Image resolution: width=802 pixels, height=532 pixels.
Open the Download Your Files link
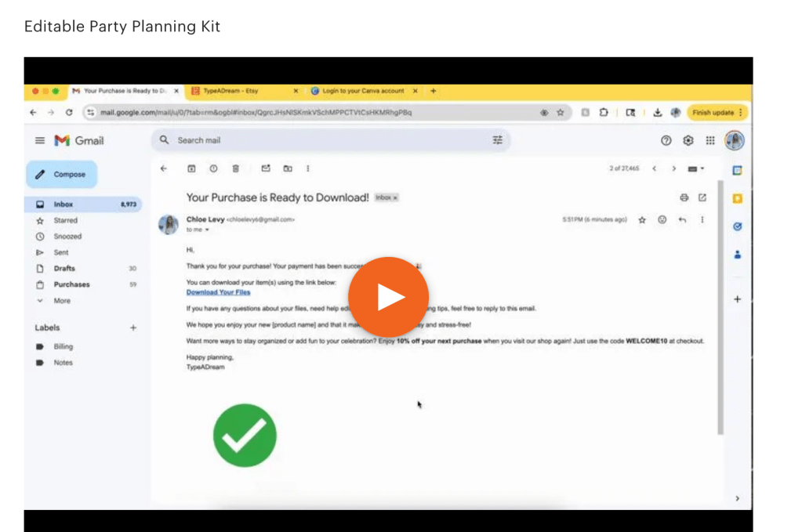point(218,292)
